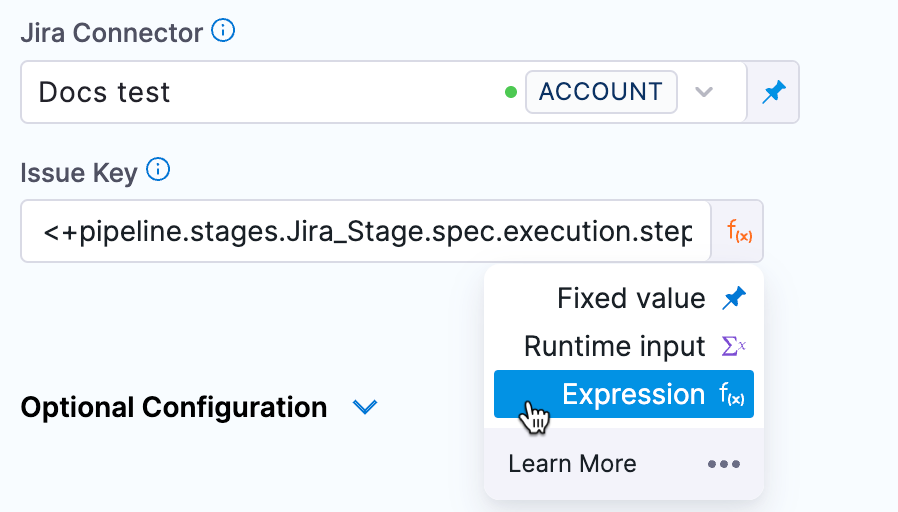
Task: Click the three-dots icon beside Learn More
Action: (724, 464)
